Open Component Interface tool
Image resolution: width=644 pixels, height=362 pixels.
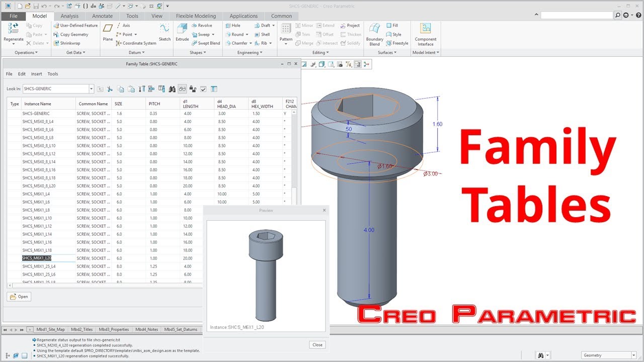(x=426, y=34)
